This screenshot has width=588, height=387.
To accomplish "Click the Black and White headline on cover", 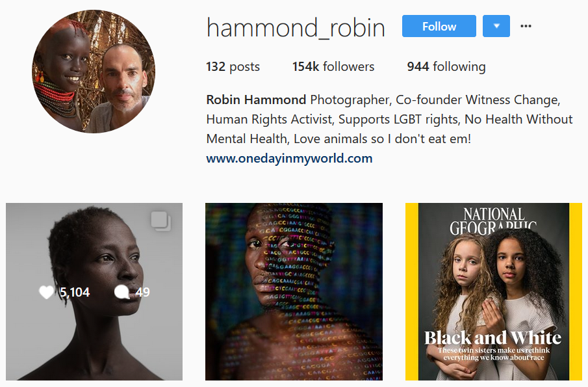I will click(492, 338).
